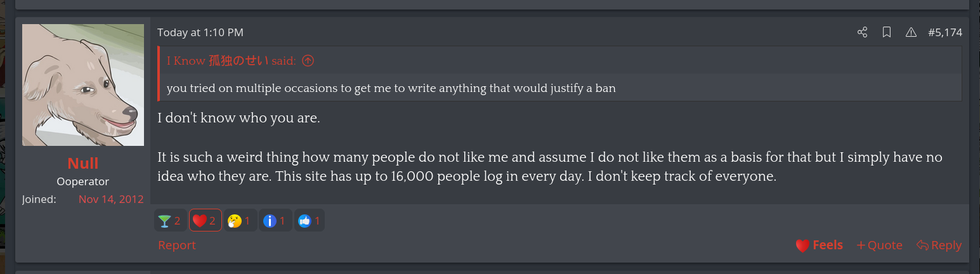Bookmark this post
Image resolution: width=980 pixels, height=274 pixels.
coord(887,32)
